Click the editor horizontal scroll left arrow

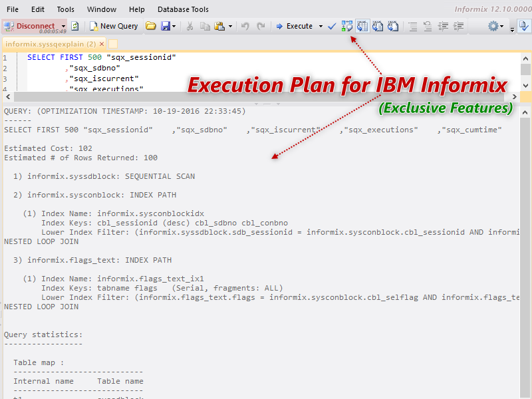8,97
